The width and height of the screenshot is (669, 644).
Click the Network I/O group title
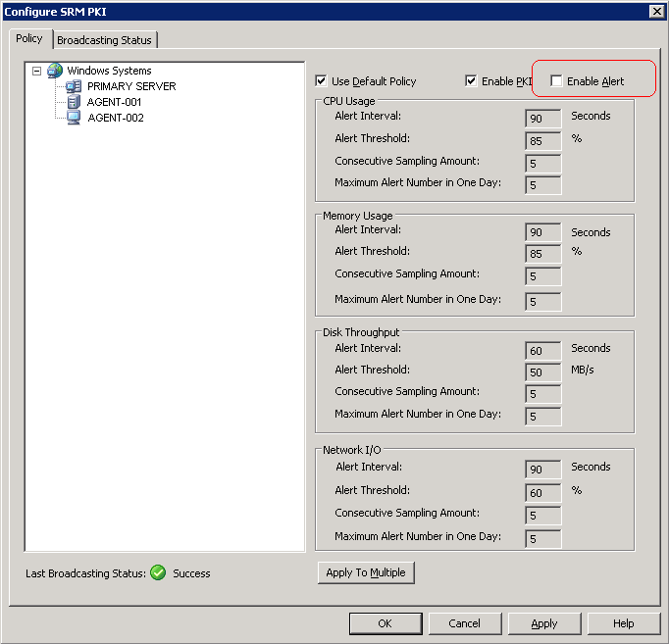click(x=351, y=450)
